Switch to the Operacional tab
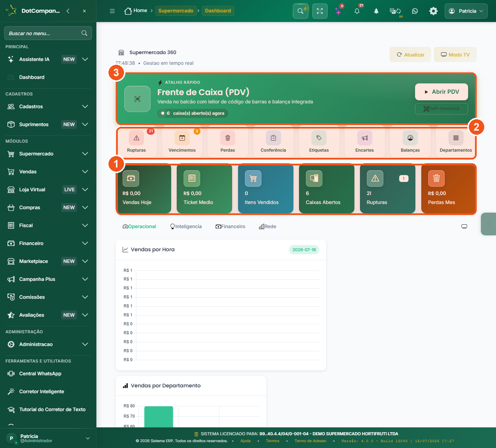The height and width of the screenshot is (448, 496). tap(139, 226)
